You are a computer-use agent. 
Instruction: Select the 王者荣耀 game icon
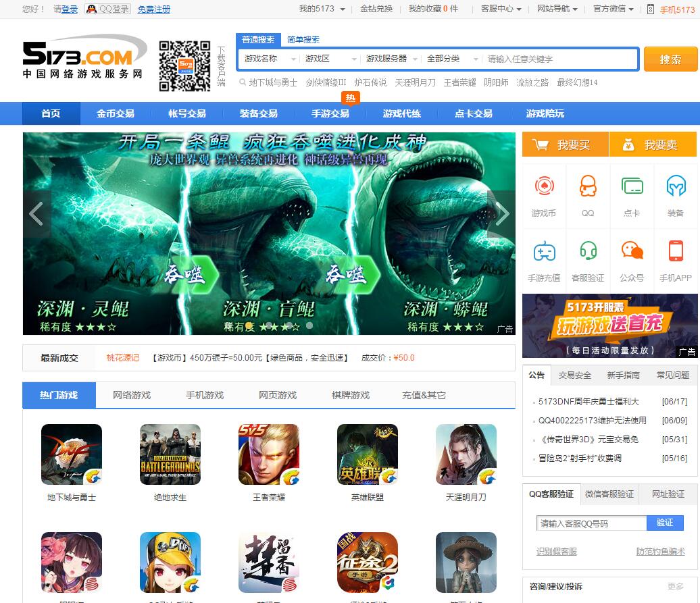coord(269,454)
